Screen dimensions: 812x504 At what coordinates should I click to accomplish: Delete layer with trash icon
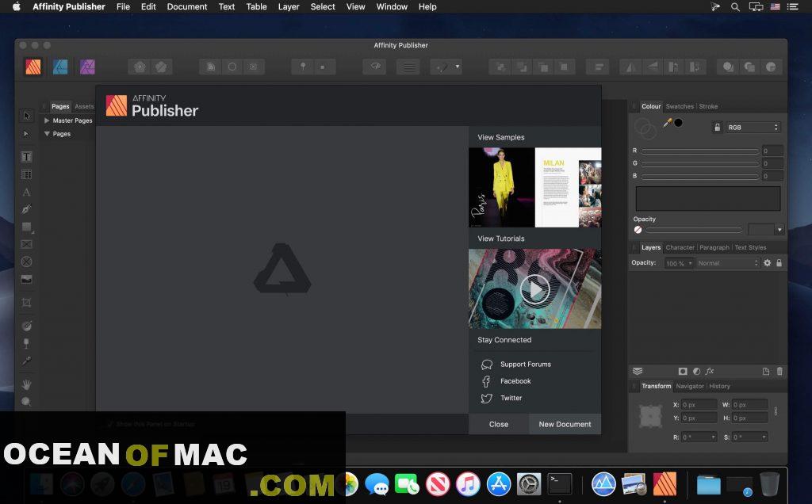(779, 371)
